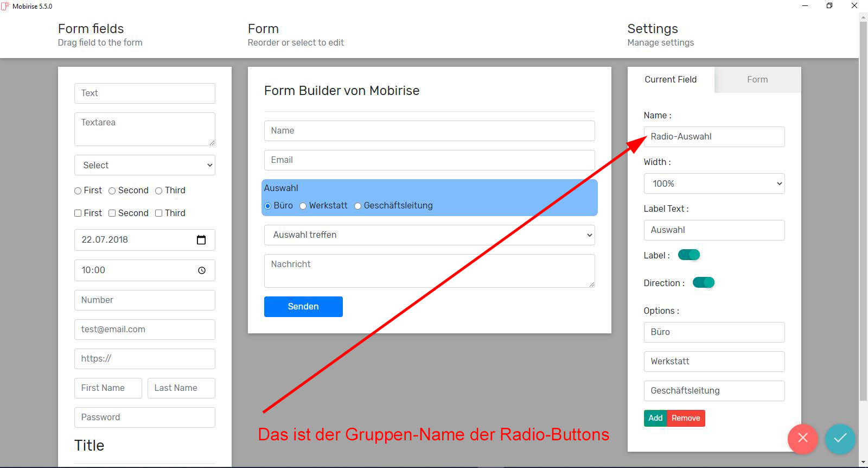This screenshot has width=868, height=468.
Task: Switch to the Current Field tab
Action: (x=671, y=79)
